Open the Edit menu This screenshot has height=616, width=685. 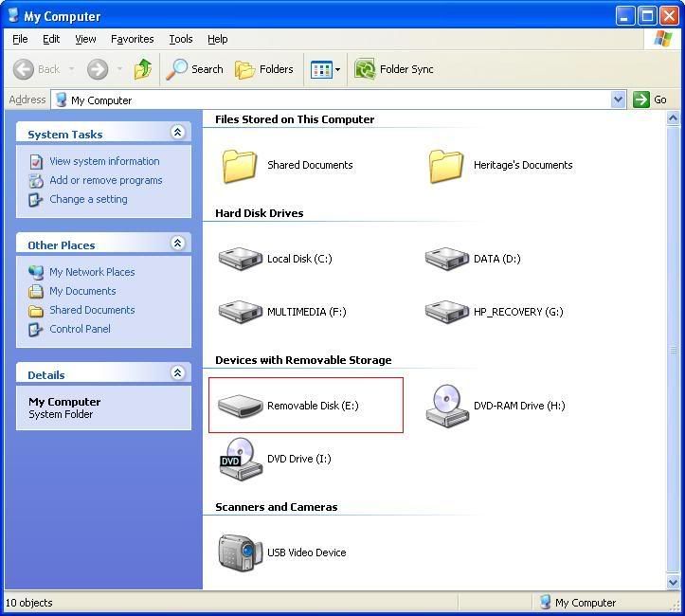click(51, 39)
